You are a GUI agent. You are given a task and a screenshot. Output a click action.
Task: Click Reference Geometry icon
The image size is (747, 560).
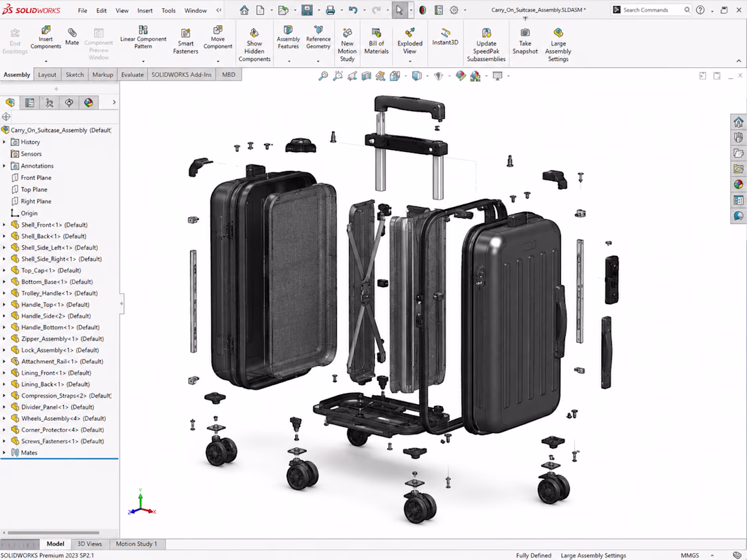pyautogui.click(x=318, y=37)
